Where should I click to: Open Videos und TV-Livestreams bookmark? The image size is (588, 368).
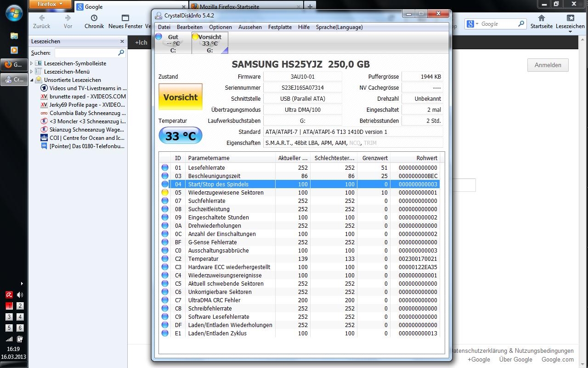pyautogui.click(x=84, y=88)
